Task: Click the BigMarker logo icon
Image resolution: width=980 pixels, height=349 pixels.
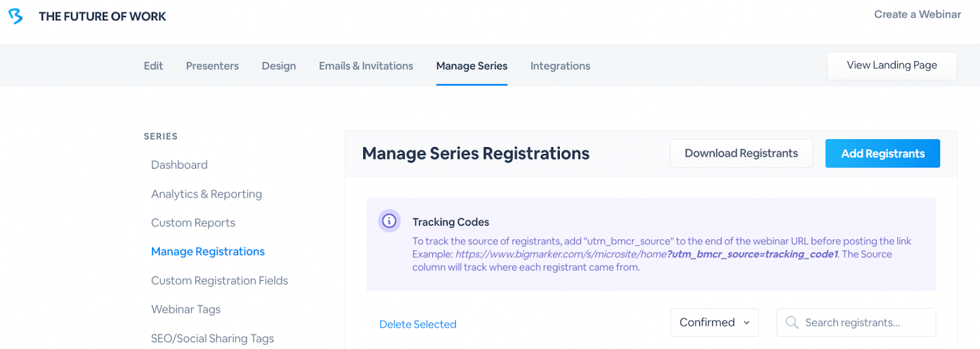Action: point(16,16)
